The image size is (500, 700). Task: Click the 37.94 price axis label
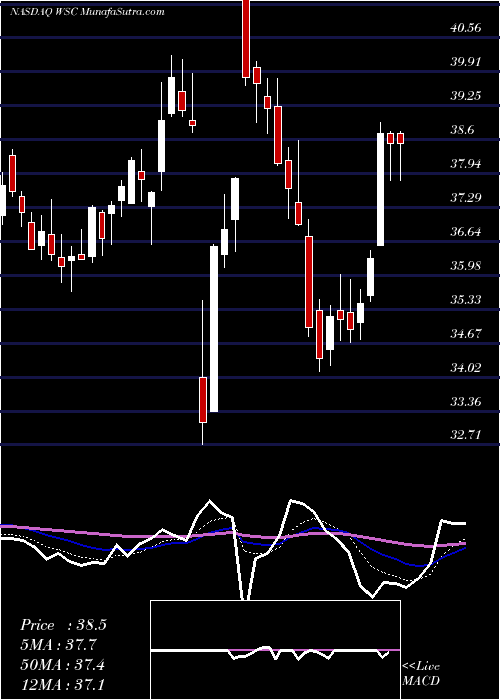tap(465, 163)
